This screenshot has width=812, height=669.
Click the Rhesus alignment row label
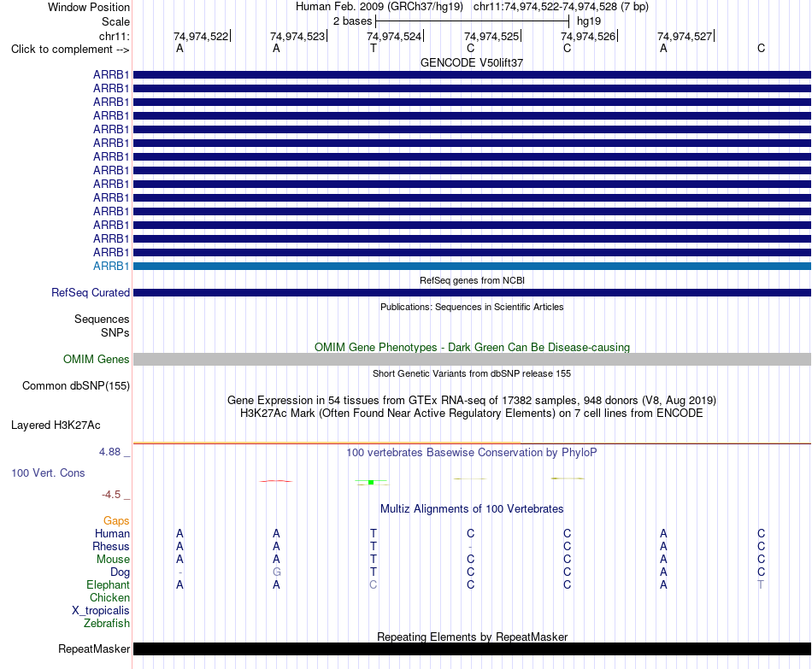coord(111,547)
